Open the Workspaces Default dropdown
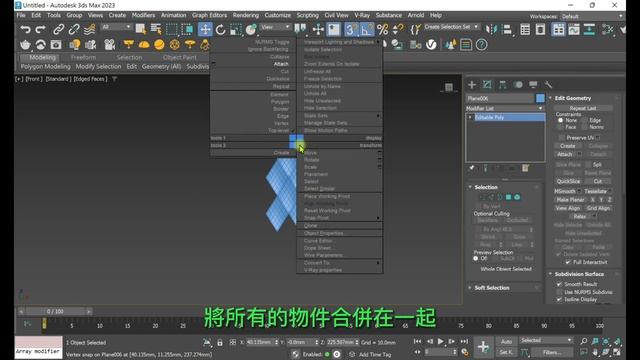Viewport: 640px width, 360px height. [592, 16]
